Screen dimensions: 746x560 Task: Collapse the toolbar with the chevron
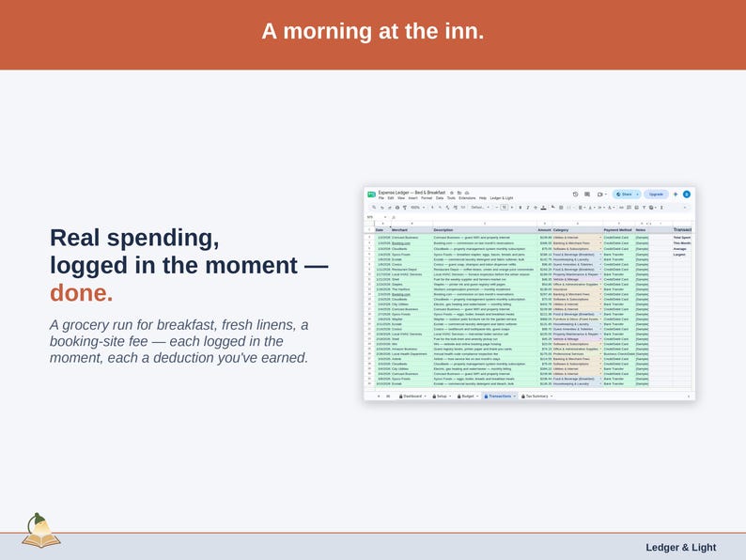point(685,208)
